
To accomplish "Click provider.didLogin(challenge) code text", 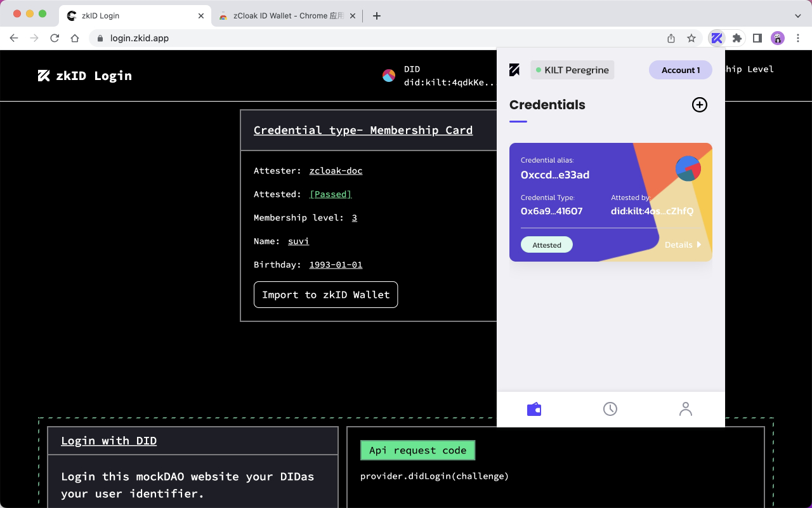I will pyautogui.click(x=435, y=476).
